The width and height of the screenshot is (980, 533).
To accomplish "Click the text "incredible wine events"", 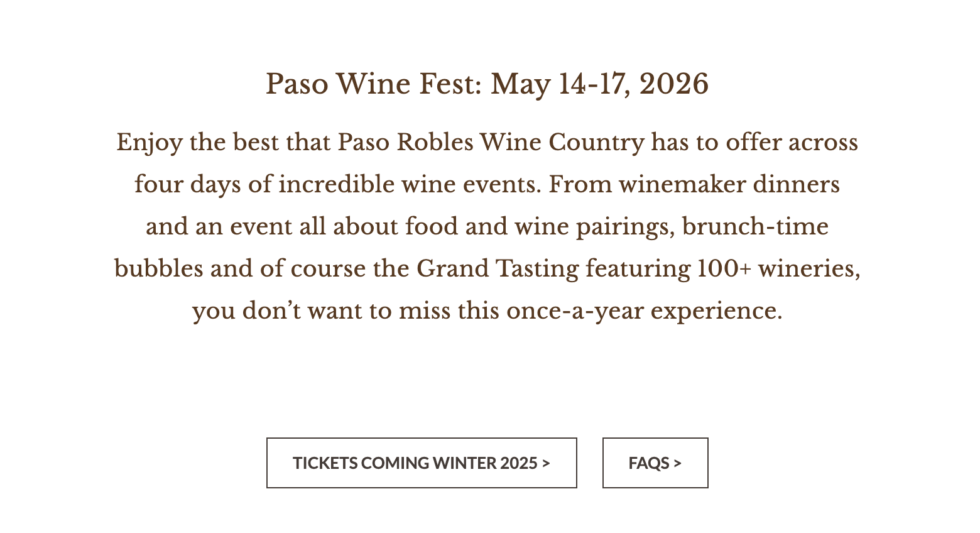I will click(410, 185).
